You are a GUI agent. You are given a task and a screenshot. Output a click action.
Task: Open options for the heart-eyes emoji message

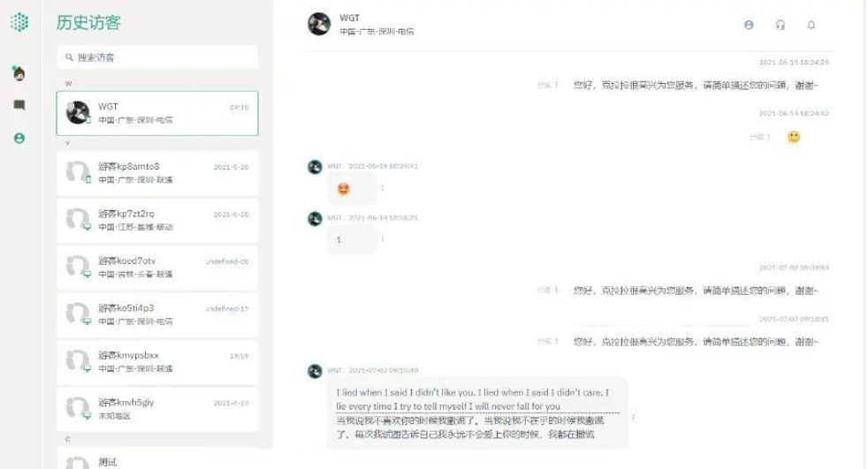(x=383, y=188)
